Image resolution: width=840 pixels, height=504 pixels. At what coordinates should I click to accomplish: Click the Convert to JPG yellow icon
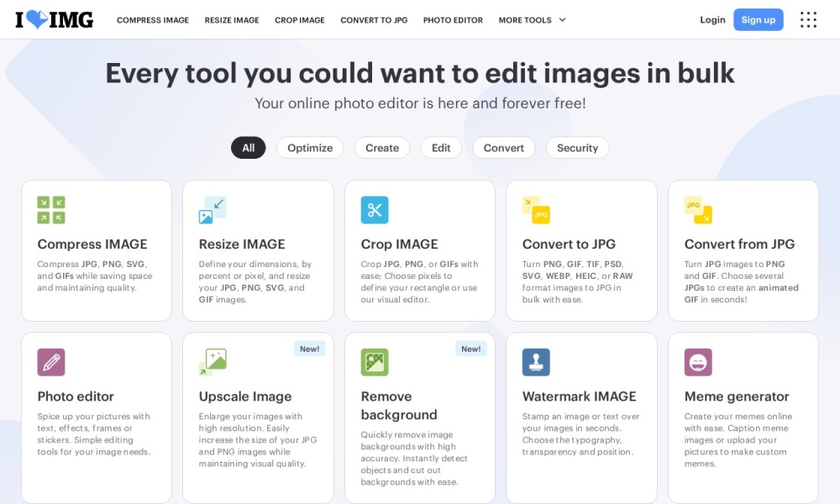(x=536, y=210)
